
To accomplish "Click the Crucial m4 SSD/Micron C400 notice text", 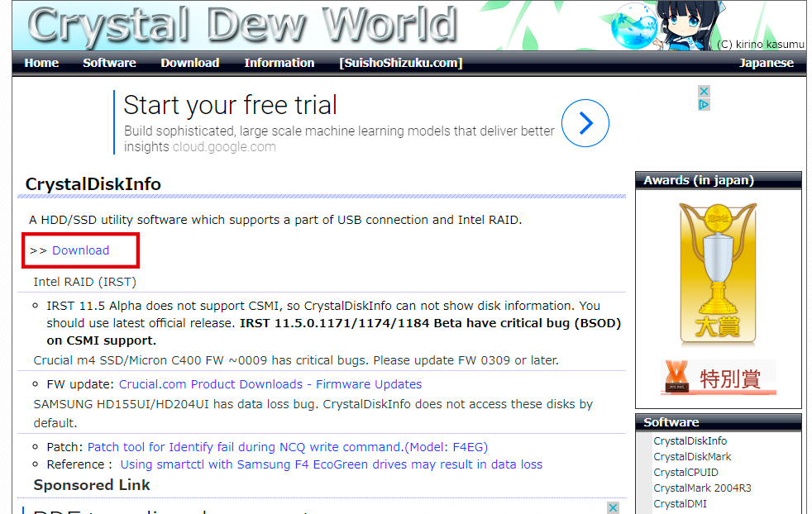I will point(296,360).
